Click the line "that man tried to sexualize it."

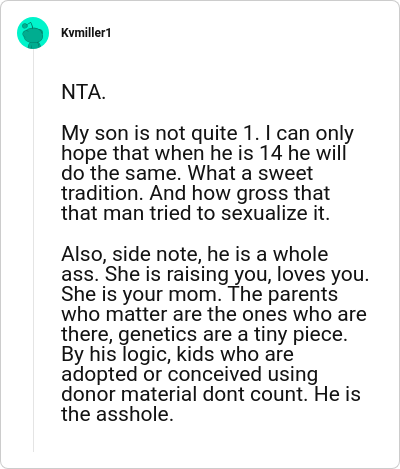point(196,213)
